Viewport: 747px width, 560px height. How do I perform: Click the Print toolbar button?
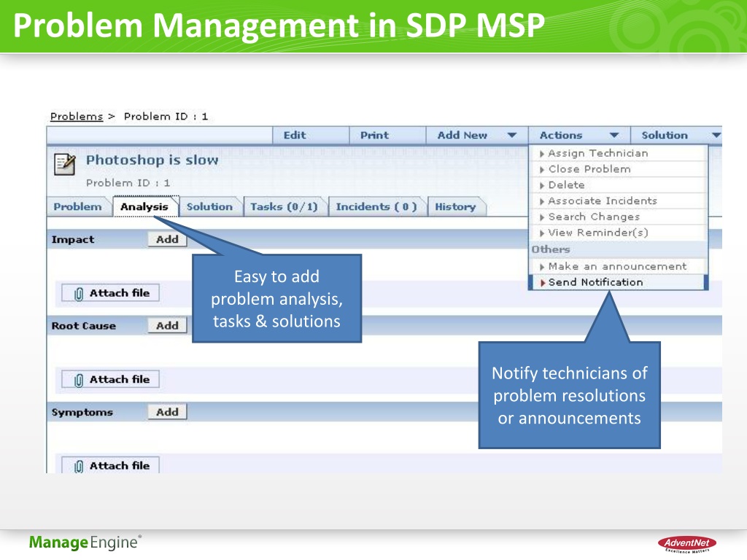pos(387,135)
